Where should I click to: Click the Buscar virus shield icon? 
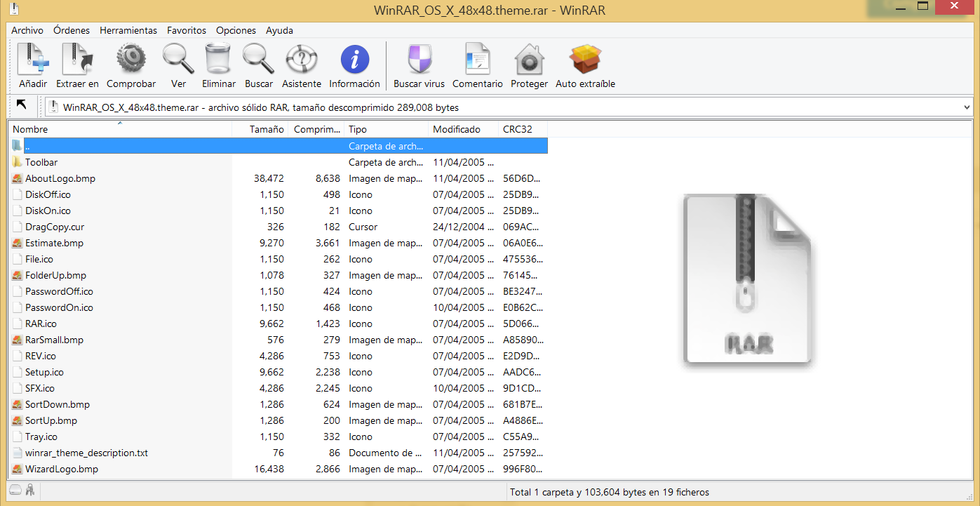pos(419,60)
